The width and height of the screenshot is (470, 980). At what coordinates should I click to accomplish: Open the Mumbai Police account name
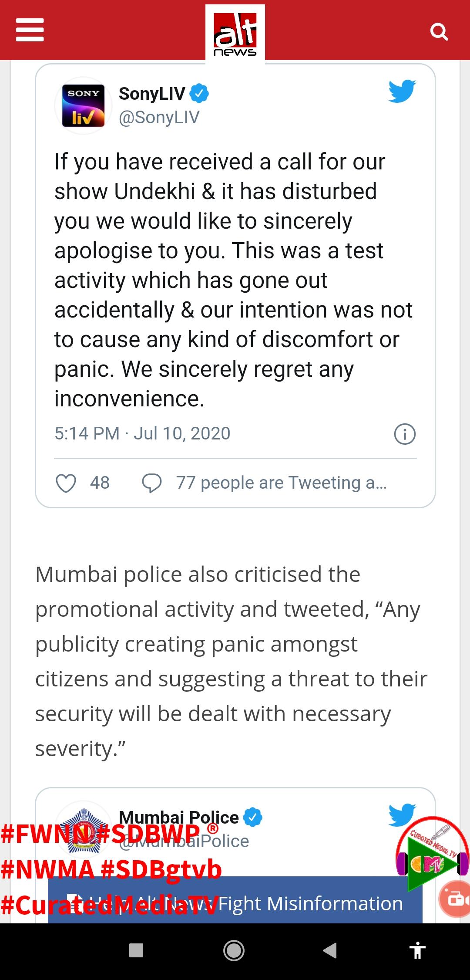(179, 817)
